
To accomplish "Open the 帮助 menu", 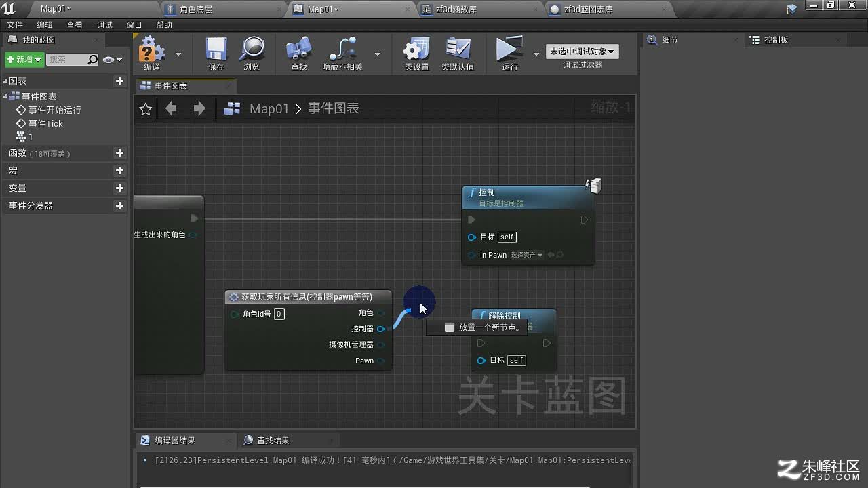I will click(164, 25).
